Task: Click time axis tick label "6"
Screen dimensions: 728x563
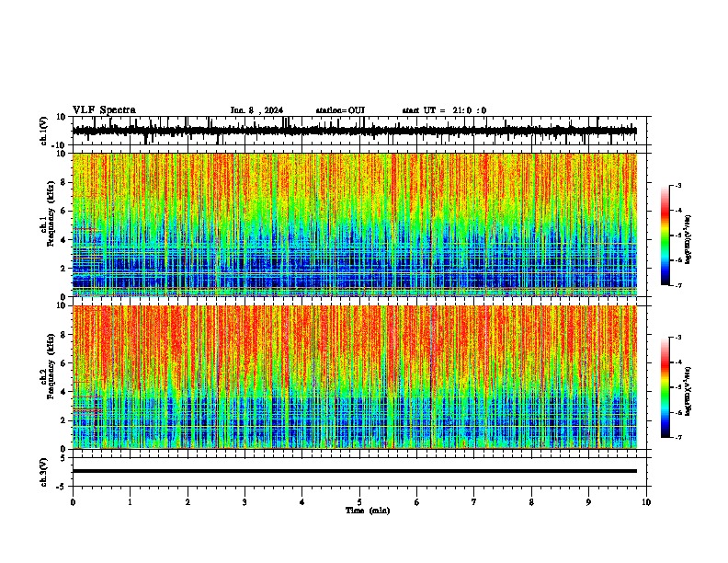Action: (x=417, y=502)
